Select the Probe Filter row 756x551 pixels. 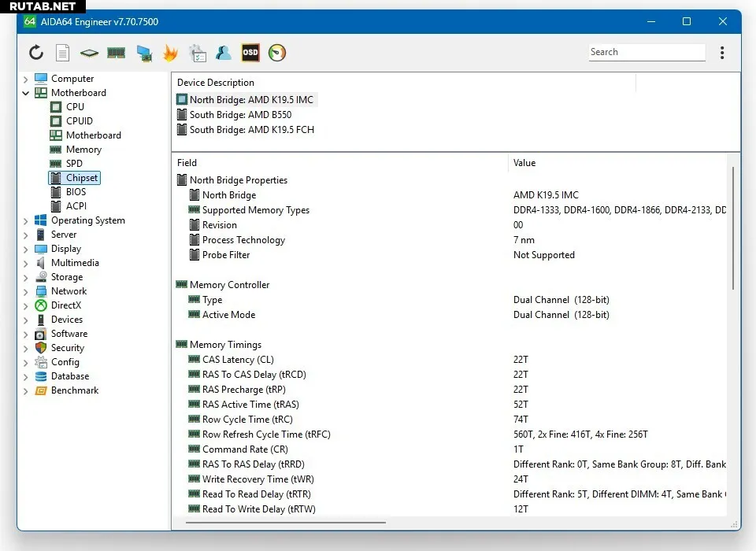click(450, 255)
